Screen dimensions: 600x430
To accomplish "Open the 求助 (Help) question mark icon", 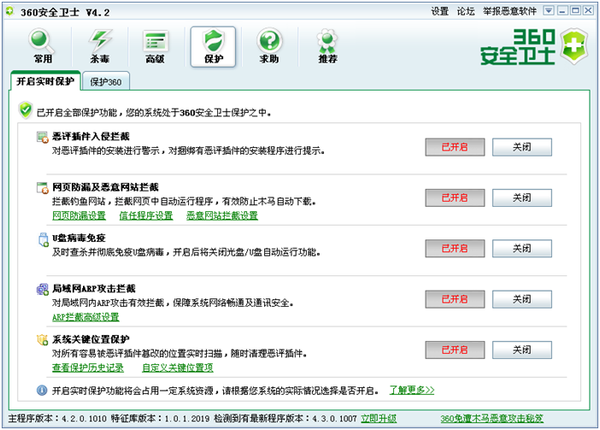I will [x=268, y=46].
